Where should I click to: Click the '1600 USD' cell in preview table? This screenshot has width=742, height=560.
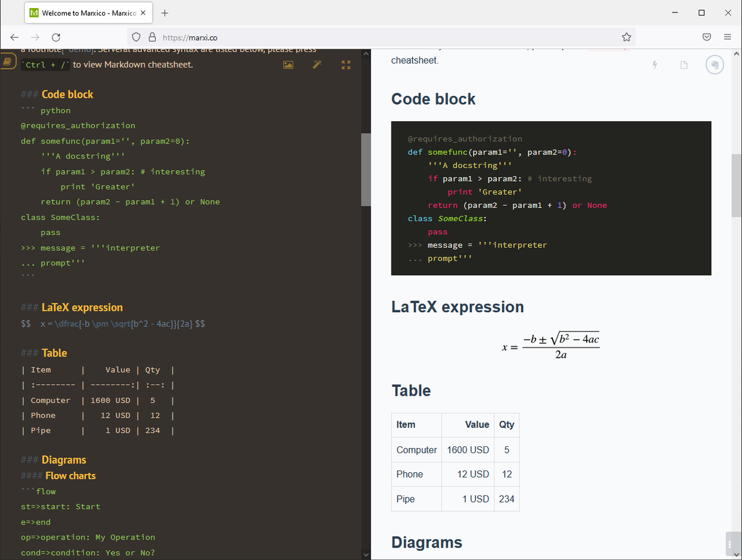[468, 450]
